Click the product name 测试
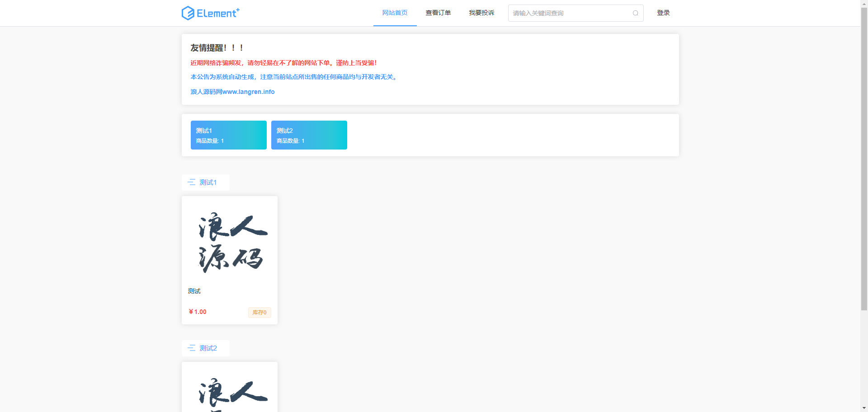Image resolution: width=868 pixels, height=412 pixels. pyautogui.click(x=194, y=291)
